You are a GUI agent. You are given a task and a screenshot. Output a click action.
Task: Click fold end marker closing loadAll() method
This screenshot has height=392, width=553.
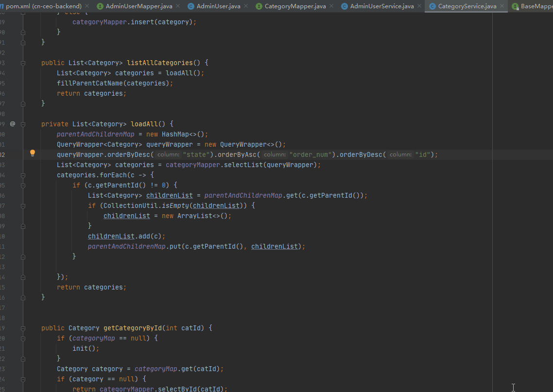(23, 298)
